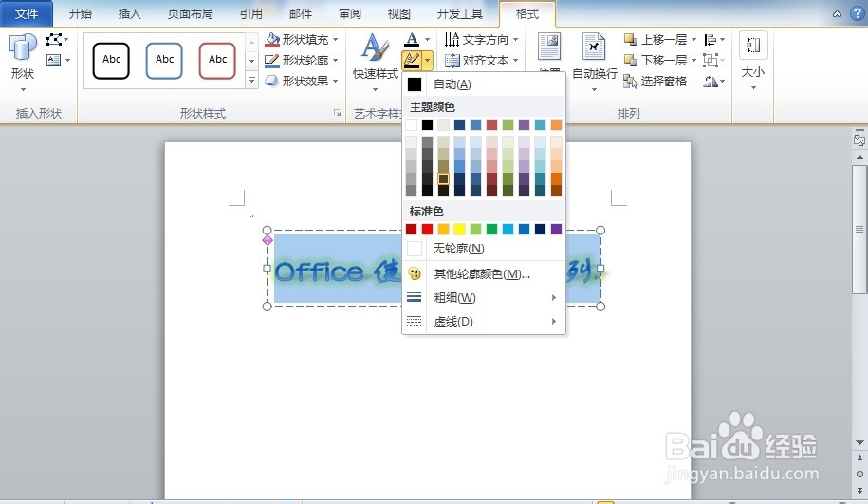Image resolution: width=868 pixels, height=504 pixels.
Task: Switch to the Home (开始) tab
Action: coord(81,13)
